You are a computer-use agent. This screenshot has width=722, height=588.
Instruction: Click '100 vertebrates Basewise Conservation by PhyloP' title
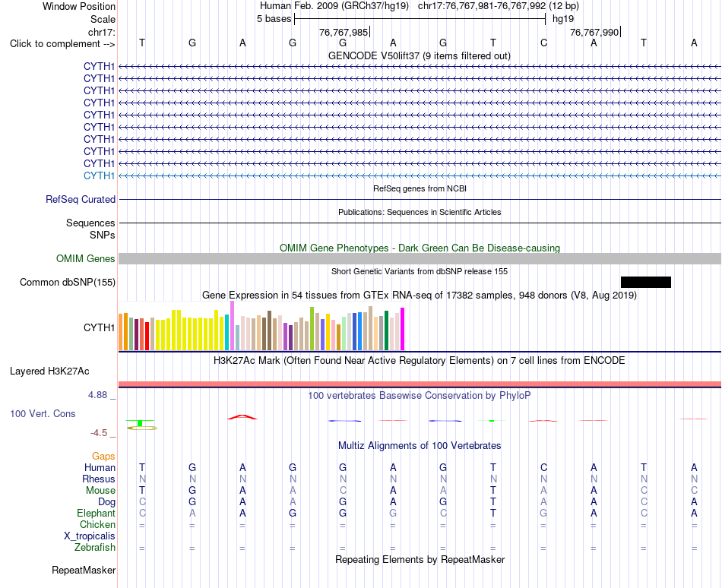tap(420, 395)
